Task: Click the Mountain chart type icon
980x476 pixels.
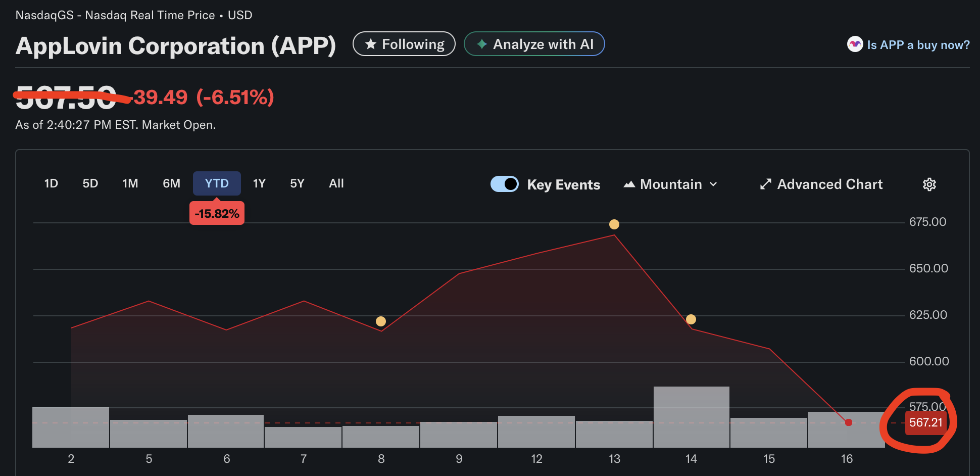Action: pyautogui.click(x=629, y=184)
